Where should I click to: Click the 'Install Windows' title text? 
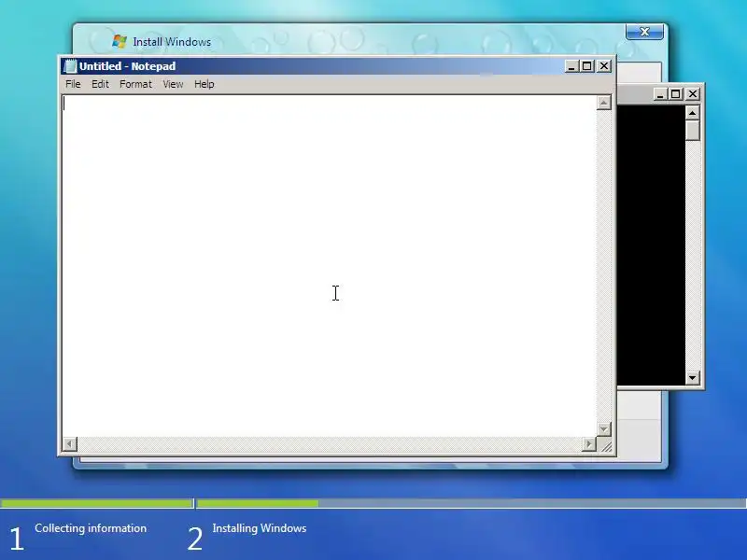coord(172,42)
